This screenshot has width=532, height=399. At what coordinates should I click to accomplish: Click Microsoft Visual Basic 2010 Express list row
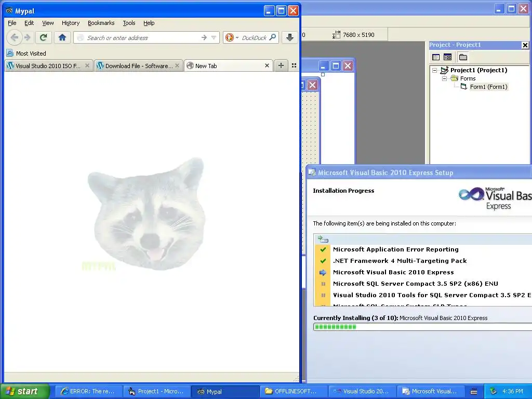(x=393, y=272)
